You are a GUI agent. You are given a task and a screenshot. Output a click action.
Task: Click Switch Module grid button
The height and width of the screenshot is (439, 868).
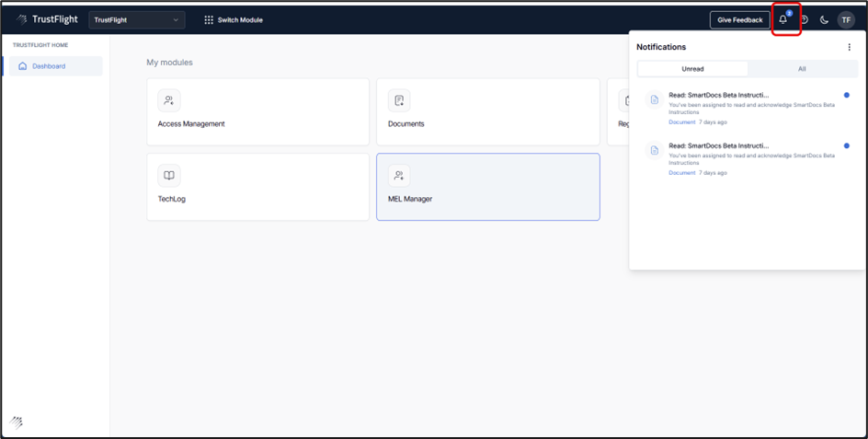[x=234, y=20]
